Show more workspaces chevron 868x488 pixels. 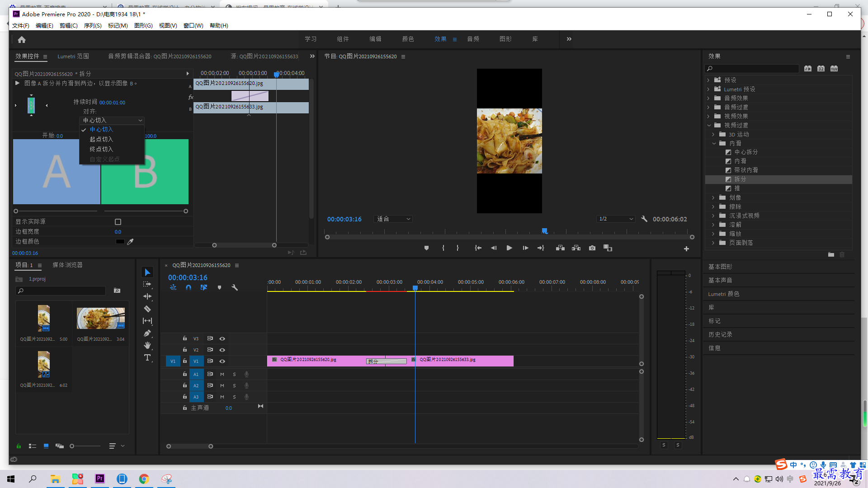point(569,39)
